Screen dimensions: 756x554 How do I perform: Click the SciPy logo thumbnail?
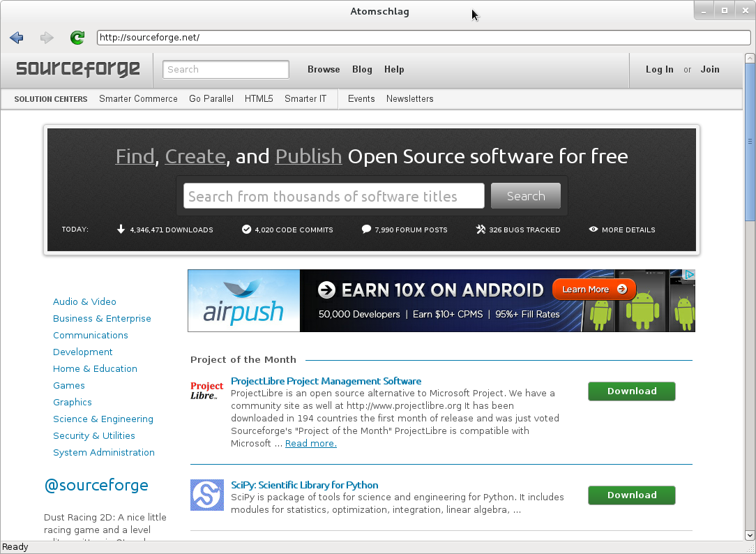[206, 495]
